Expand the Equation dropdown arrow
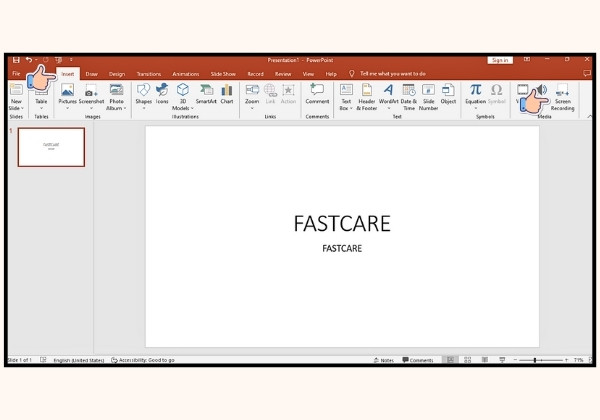 [x=476, y=108]
